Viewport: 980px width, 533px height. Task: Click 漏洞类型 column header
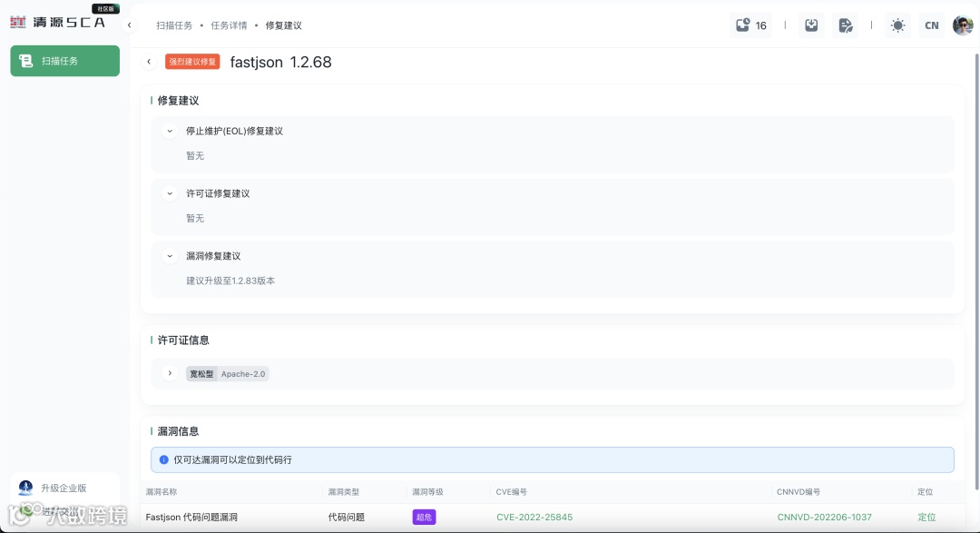(344, 492)
